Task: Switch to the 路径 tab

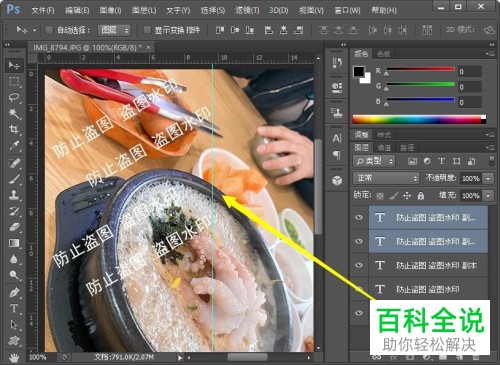Action: coord(407,147)
